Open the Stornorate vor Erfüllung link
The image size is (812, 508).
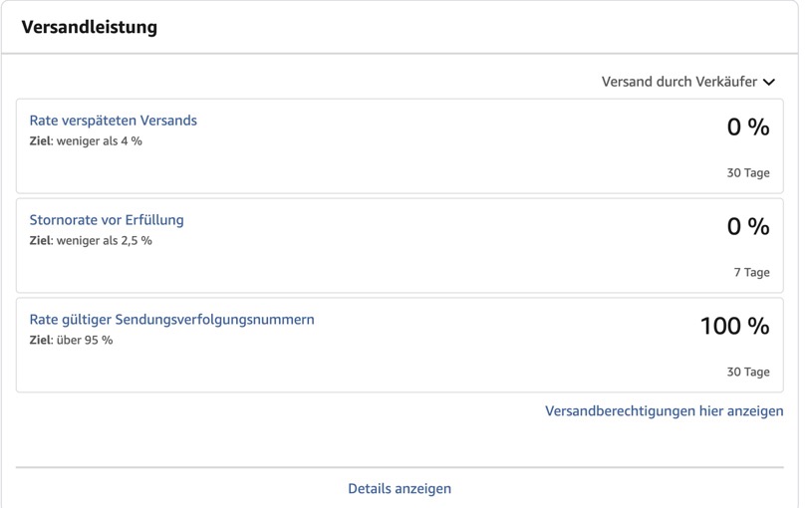107,220
